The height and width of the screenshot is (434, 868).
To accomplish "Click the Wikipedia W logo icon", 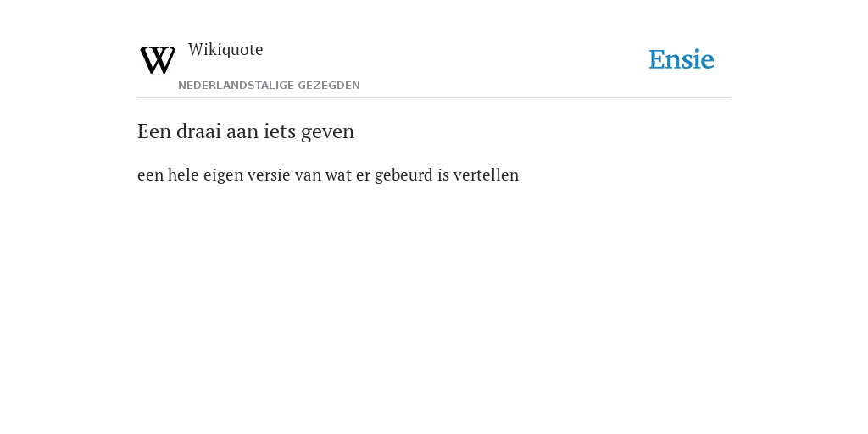I will 158,60.
